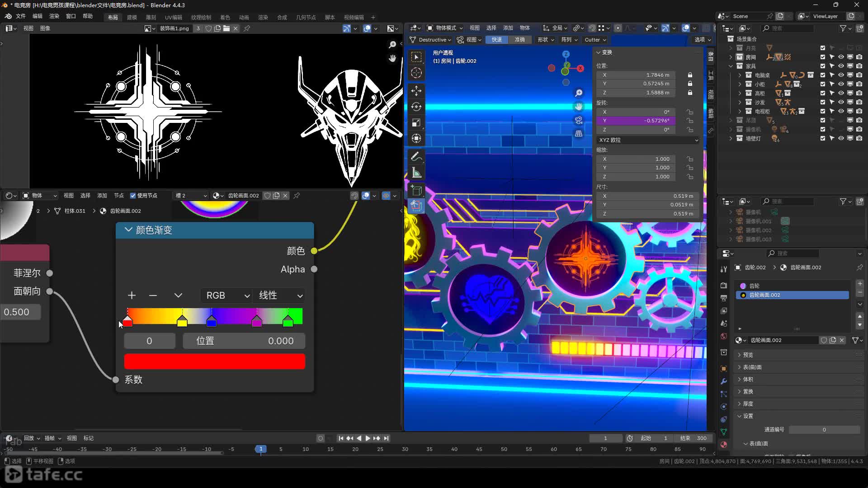Toggle the 使用节点 checkbox
Image resolution: width=868 pixels, height=488 pixels.
[133, 196]
